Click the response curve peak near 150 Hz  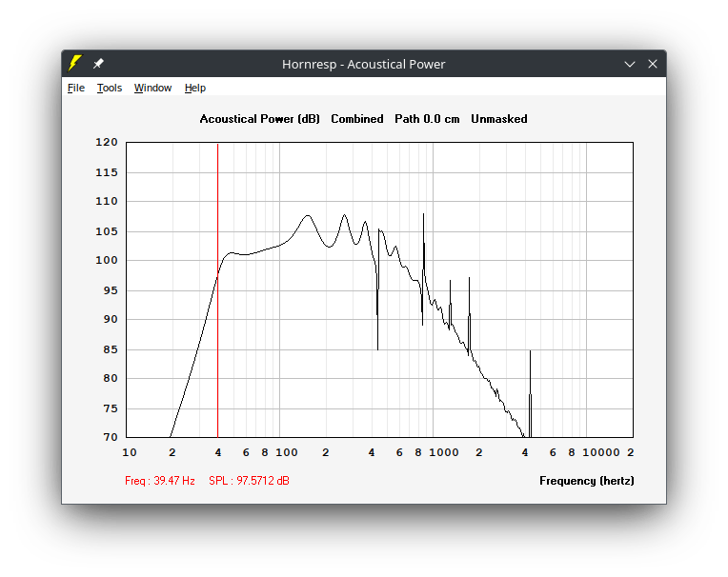click(308, 216)
